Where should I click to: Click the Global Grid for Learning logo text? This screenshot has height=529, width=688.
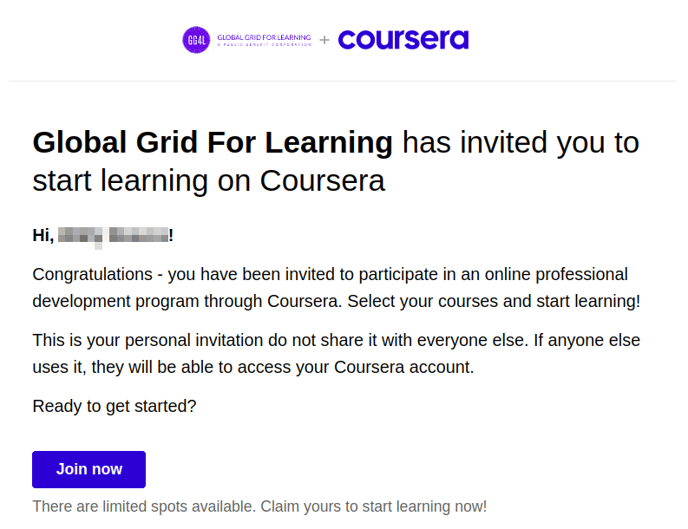(x=263, y=37)
